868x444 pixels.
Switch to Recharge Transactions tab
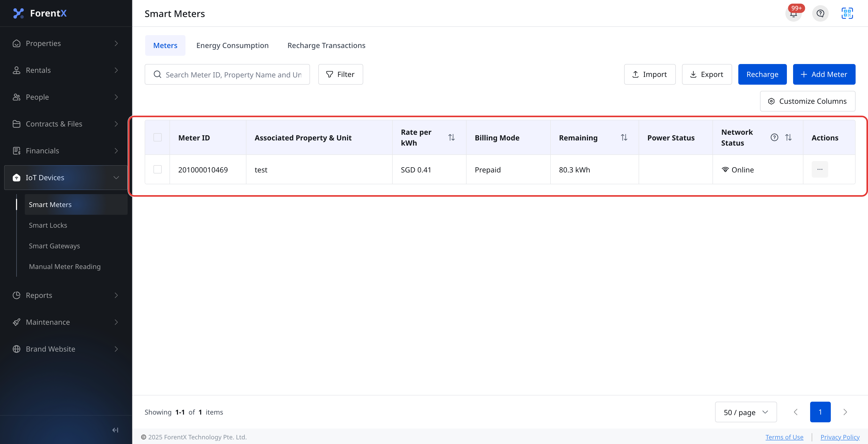326,45
